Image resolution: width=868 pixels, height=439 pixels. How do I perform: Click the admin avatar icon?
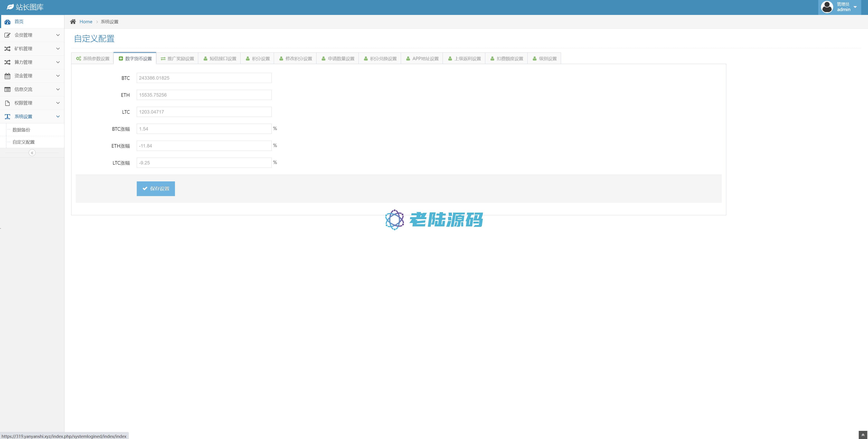827,7
